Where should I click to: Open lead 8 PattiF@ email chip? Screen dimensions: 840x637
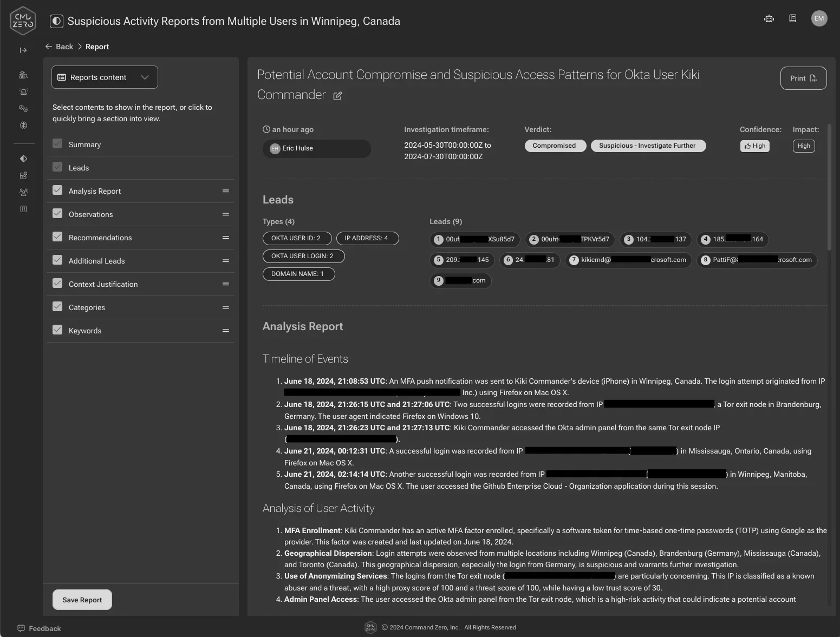[757, 260]
